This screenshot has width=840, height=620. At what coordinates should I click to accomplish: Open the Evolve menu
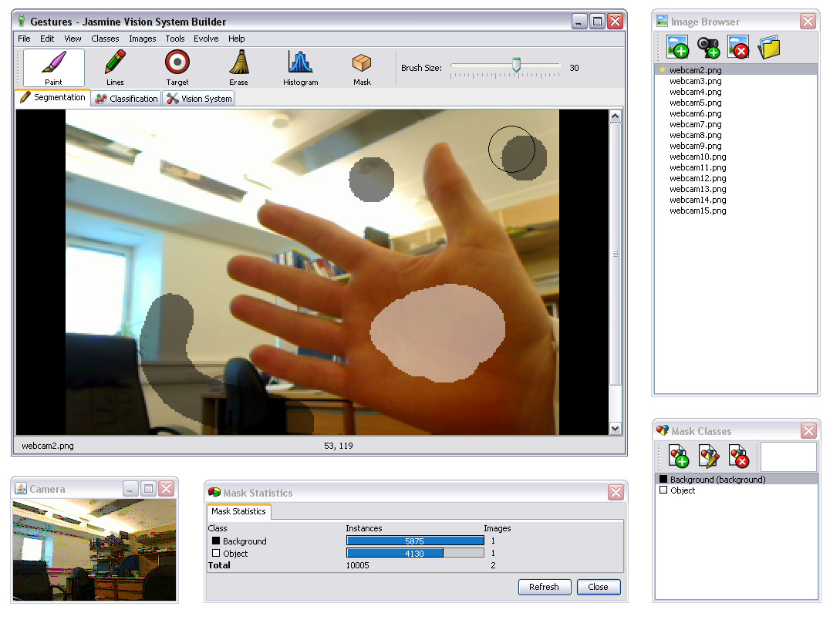pyautogui.click(x=206, y=39)
